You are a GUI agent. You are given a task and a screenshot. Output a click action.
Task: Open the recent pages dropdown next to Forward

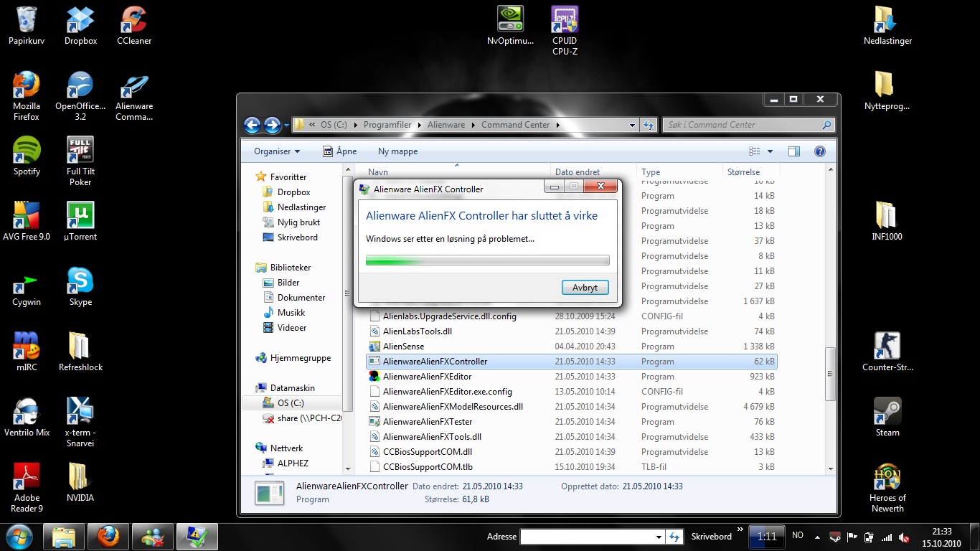click(286, 126)
